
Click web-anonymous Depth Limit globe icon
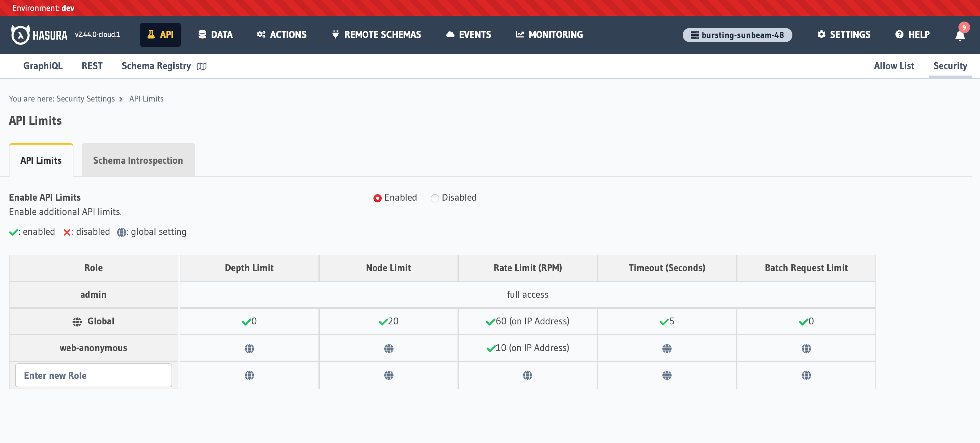[x=249, y=348]
